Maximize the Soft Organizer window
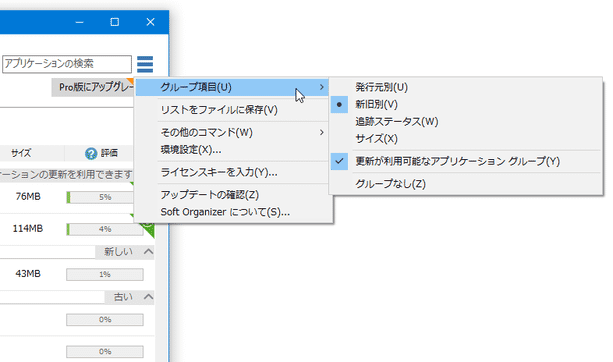The image size is (613, 362). point(115,22)
